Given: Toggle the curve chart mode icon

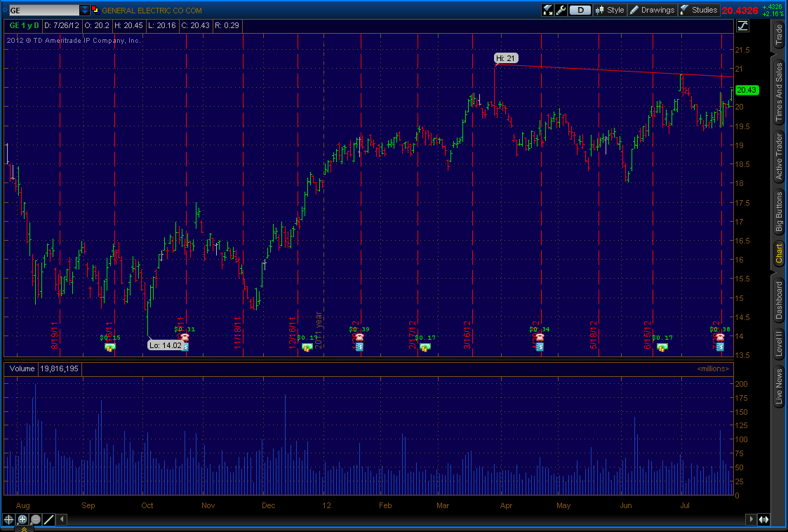Looking at the screenshot, I should (743, 26).
